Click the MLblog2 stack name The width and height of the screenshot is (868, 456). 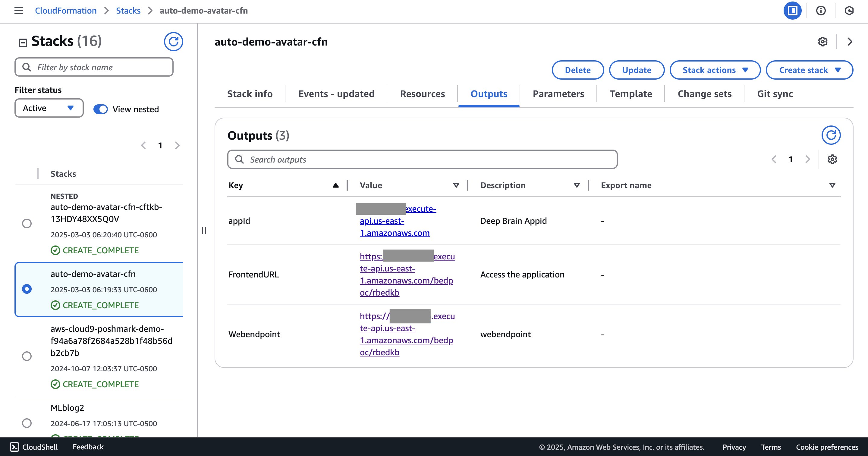(x=68, y=408)
